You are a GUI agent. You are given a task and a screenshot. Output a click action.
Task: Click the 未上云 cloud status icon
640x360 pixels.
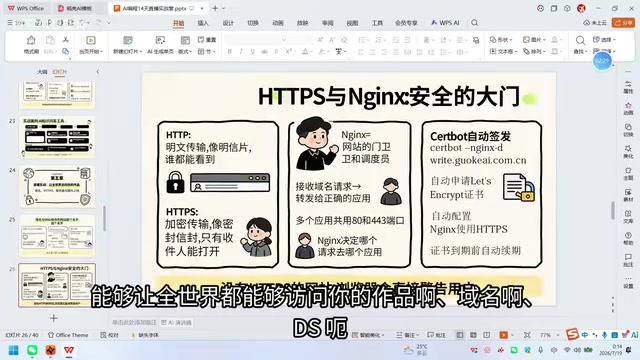tap(595, 23)
